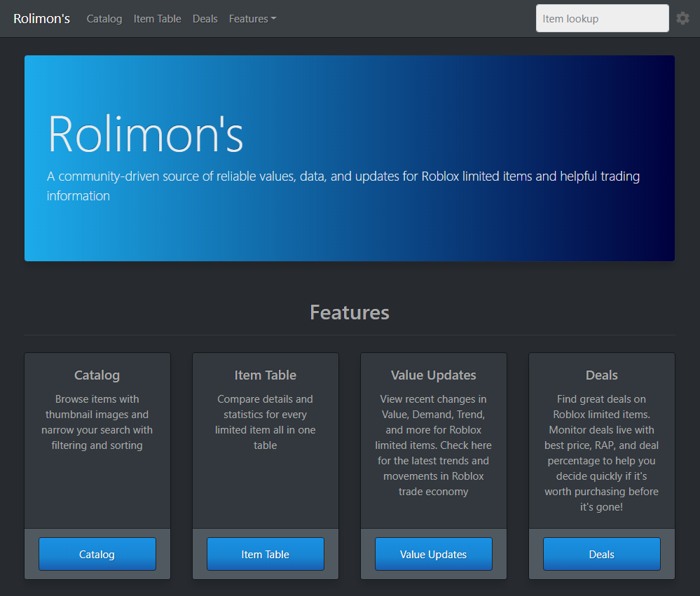Viewport: 700px width, 596px height.
Task: Click the 'Compare details and statistics' description
Action: tap(265, 422)
